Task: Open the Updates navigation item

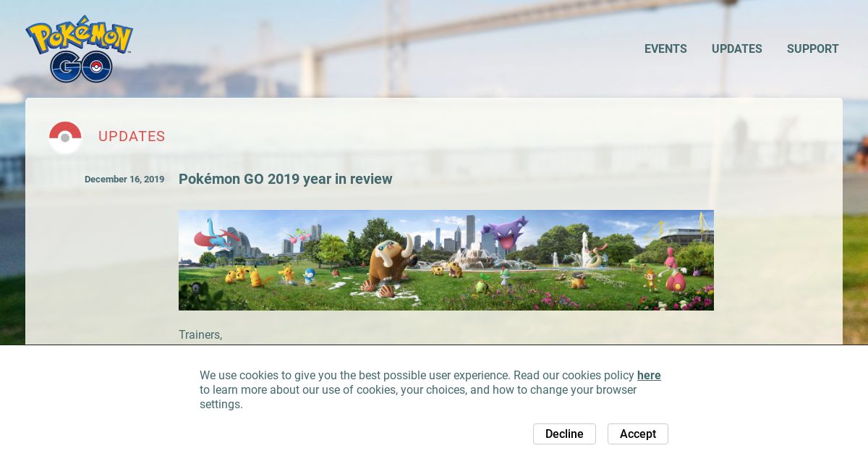Action: point(736,49)
